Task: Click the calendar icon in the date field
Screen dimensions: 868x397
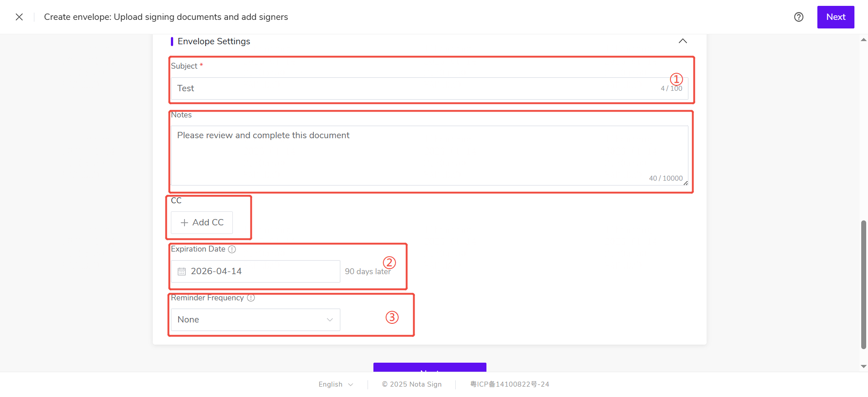Action: (182, 271)
